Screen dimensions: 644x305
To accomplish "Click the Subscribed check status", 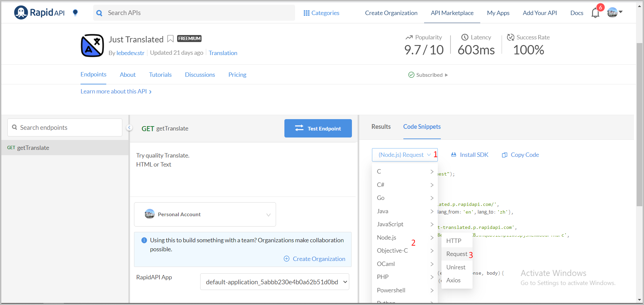I will click(411, 75).
